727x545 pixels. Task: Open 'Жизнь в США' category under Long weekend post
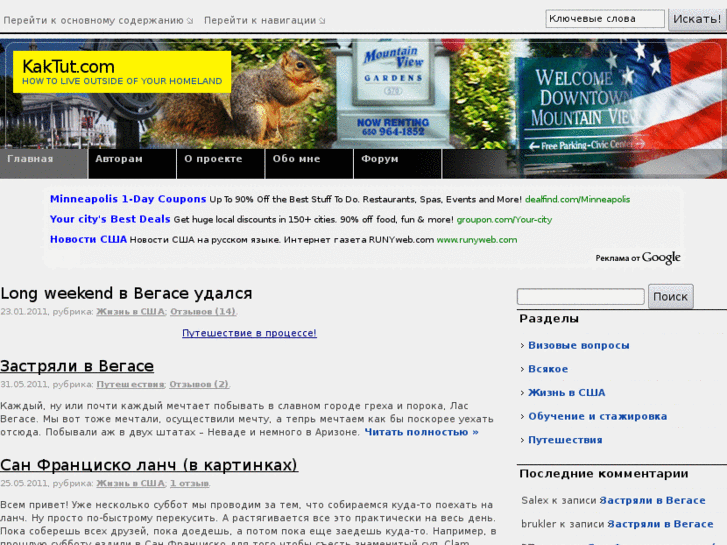click(x=130, y=312)
